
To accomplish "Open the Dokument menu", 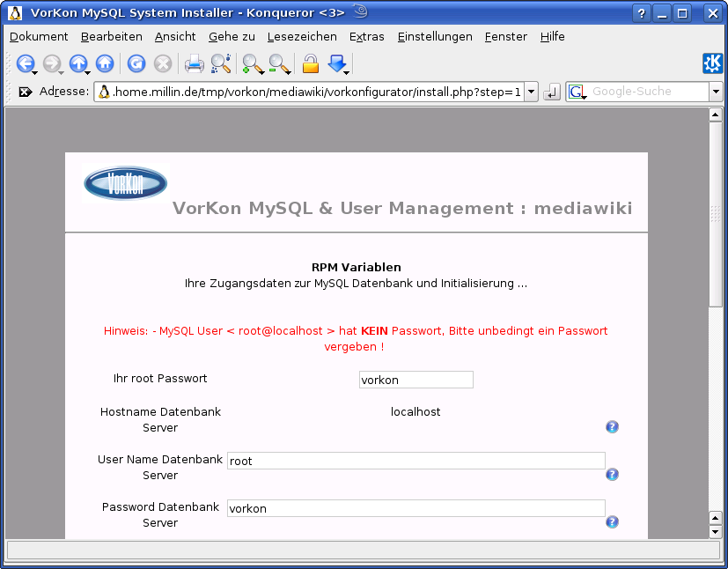I will (39, 37).
